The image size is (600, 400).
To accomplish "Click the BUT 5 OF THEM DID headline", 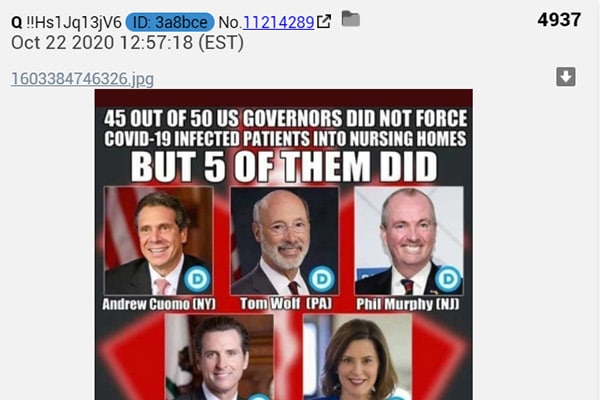I will click(284, 167).
